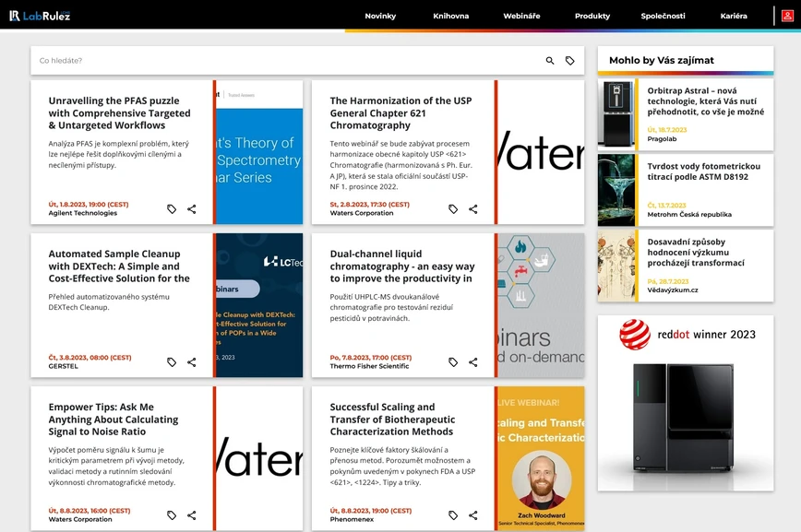
Task: Open 'The Harmonization of the USP' webinar title
Action: pos(400,112)
